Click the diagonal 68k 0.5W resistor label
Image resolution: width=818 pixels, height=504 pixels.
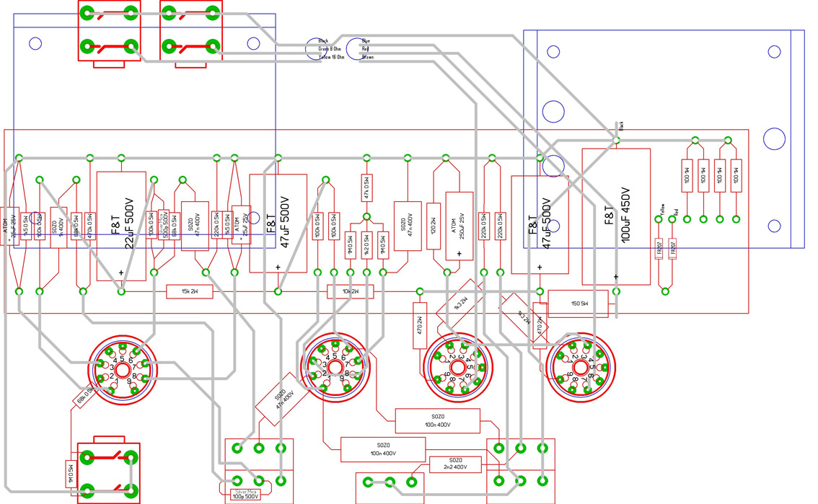(85, 396)
